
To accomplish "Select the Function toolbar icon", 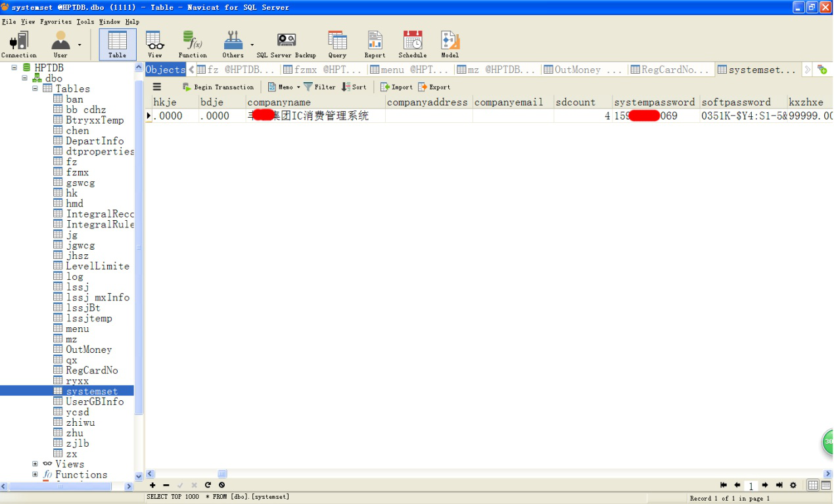I will pyautogui.click(x=193, y=44).
